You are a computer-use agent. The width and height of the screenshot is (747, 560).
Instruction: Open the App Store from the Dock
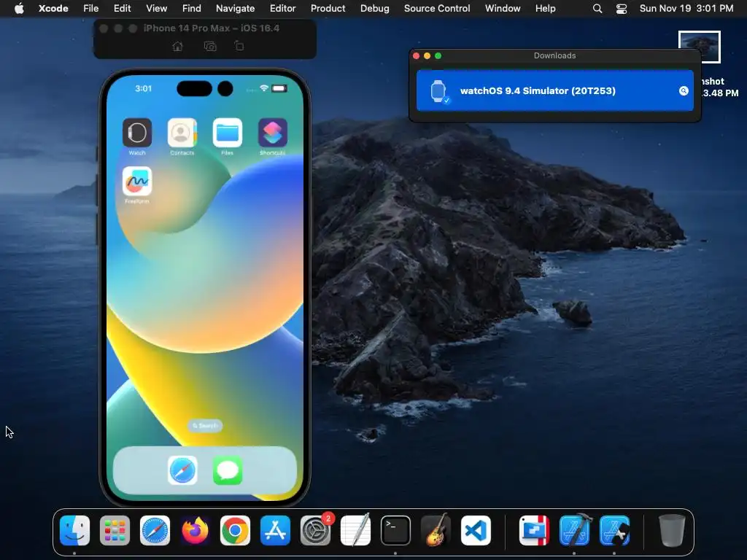275,530
